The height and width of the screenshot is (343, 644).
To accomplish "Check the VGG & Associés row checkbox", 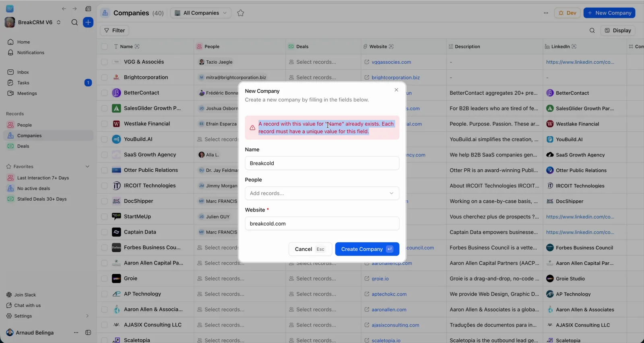I will pos(104,62).
